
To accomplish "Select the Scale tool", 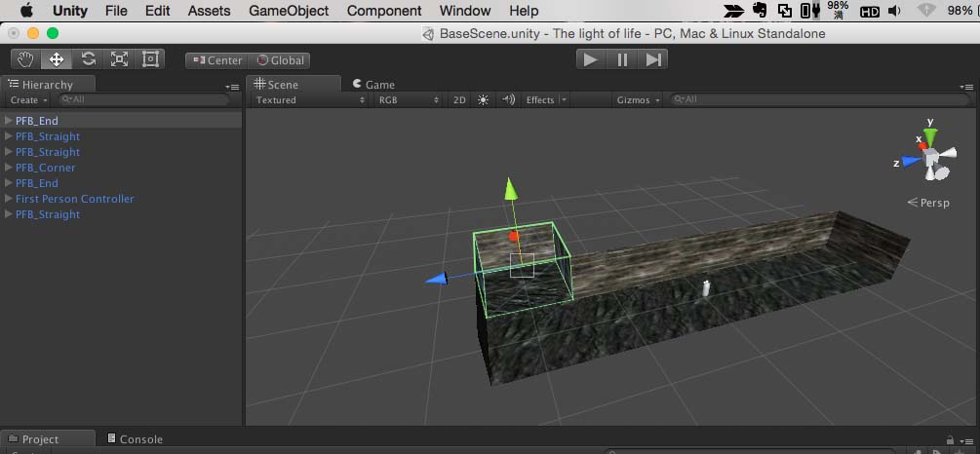I will pyautogui.click(x=119, y=59).
